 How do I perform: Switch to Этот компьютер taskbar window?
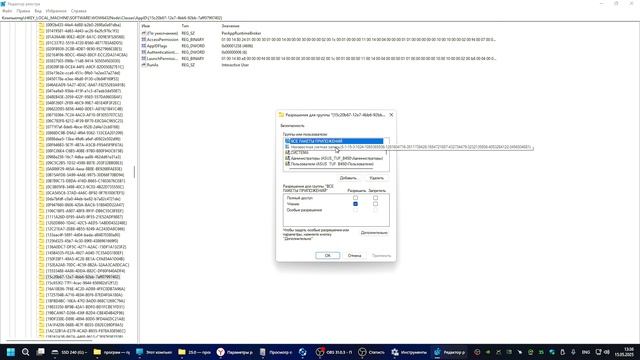click(x=154, y=352)
